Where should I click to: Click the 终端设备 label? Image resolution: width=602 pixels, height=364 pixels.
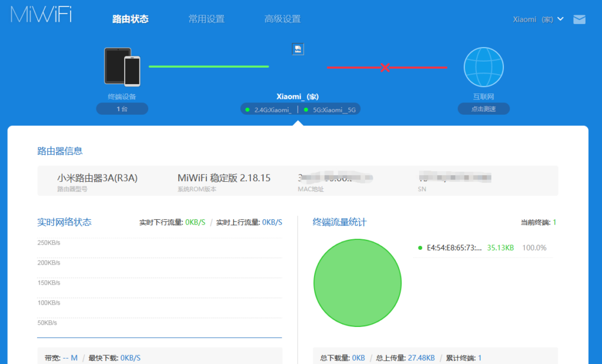[x=122, y=97]
